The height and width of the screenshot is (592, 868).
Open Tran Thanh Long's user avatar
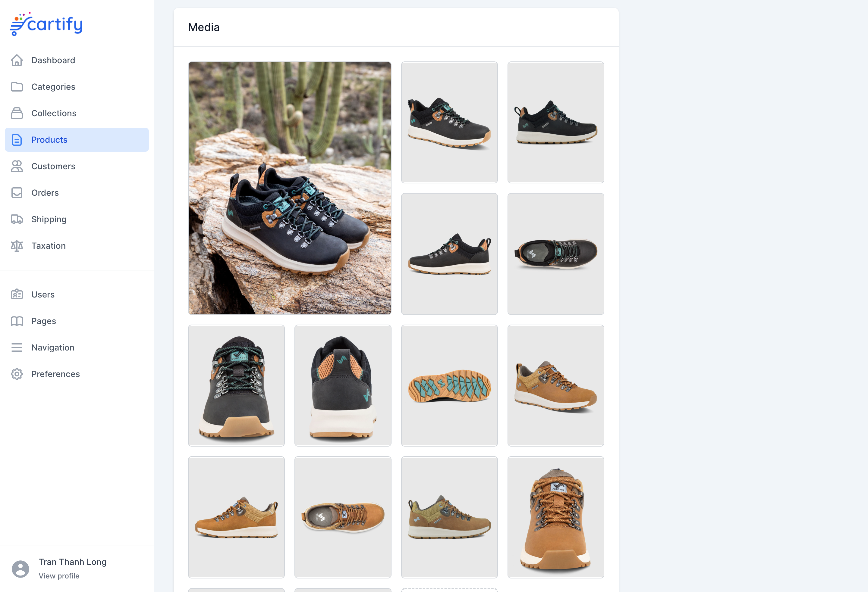20,569
